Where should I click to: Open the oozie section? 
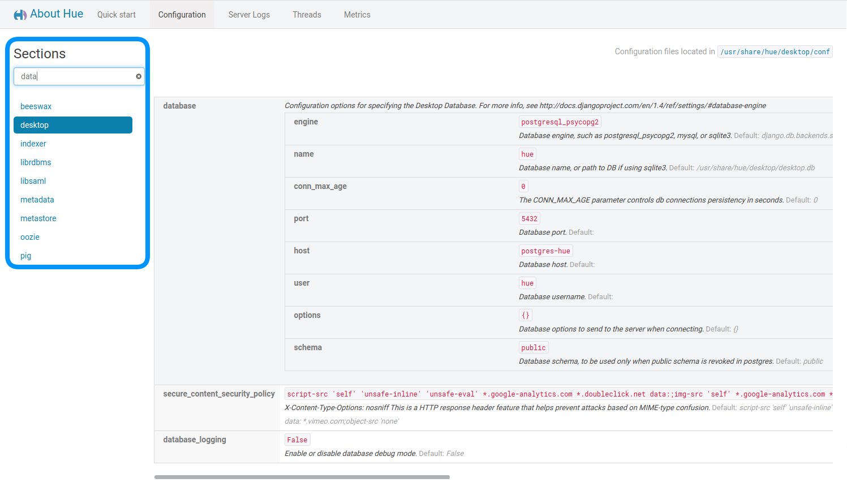click(30, 237)
